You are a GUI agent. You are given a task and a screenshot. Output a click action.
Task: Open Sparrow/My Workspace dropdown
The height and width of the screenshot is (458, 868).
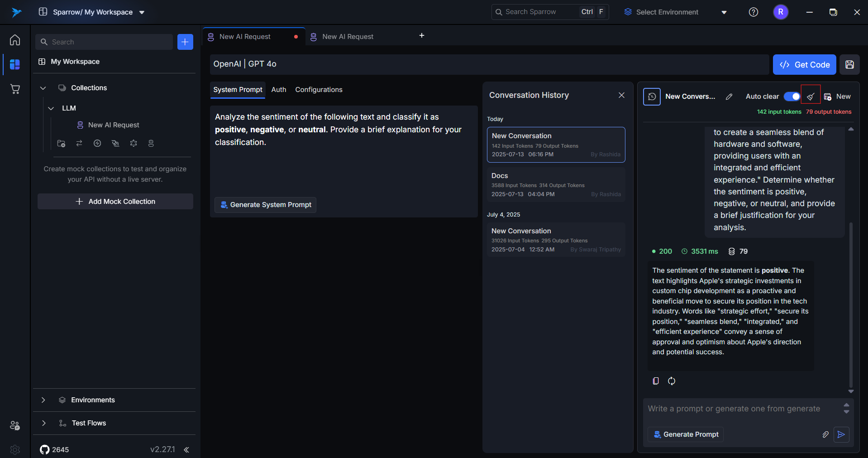click(x=92, y=12)
